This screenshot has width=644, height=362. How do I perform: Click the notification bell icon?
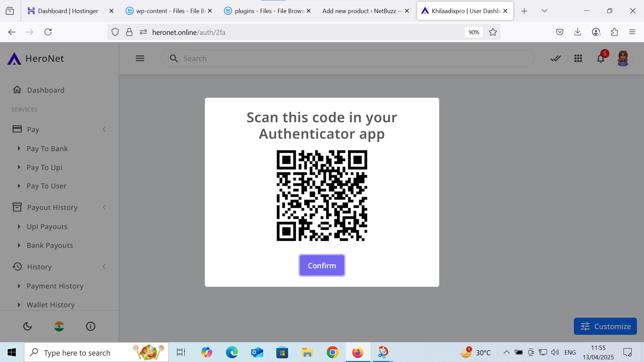click(x=600, y=59)
